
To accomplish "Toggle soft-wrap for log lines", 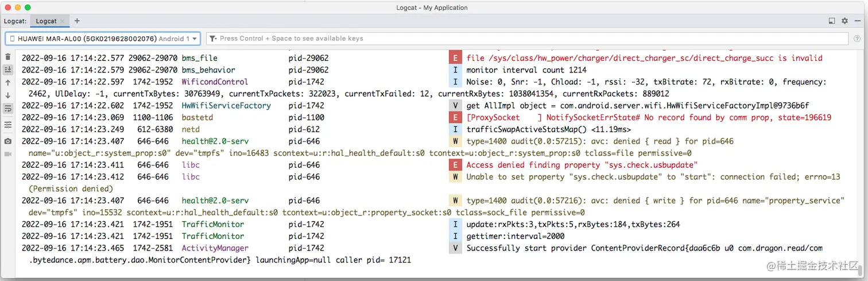I will (7, 109).
